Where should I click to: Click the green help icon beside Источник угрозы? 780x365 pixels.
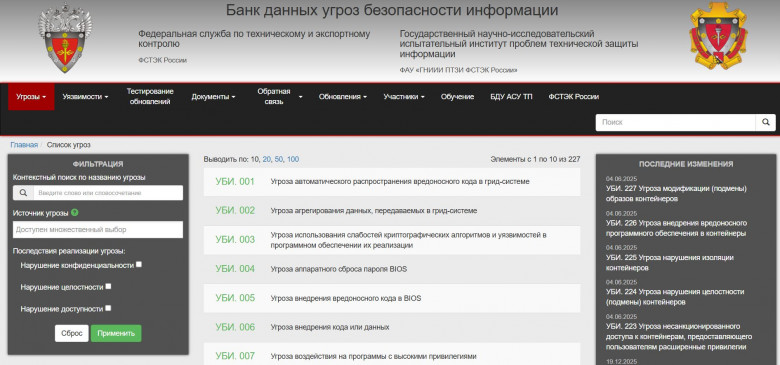tap(75, 213)
